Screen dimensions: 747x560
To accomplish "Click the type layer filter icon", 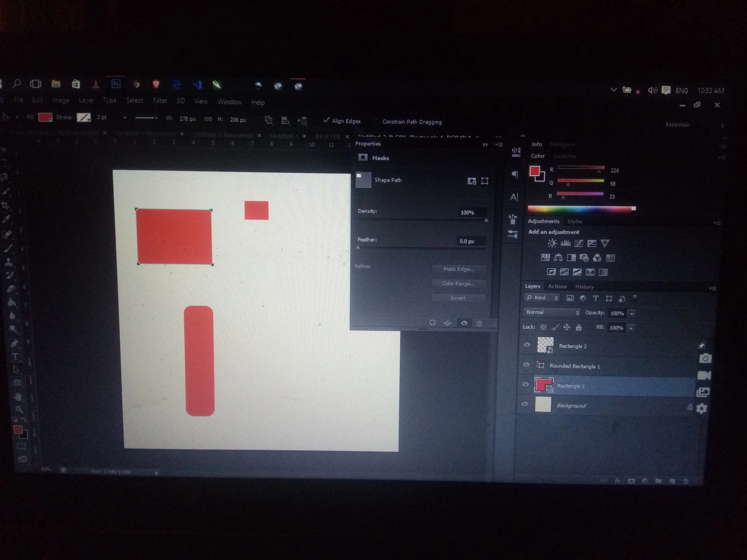I will (x=596, y=298).
